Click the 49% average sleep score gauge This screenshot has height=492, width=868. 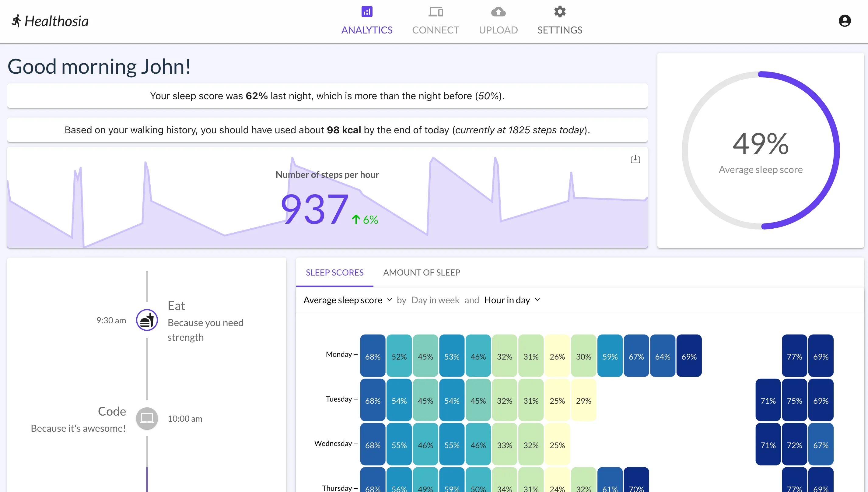pyautogui.click(x=761, y=150)
